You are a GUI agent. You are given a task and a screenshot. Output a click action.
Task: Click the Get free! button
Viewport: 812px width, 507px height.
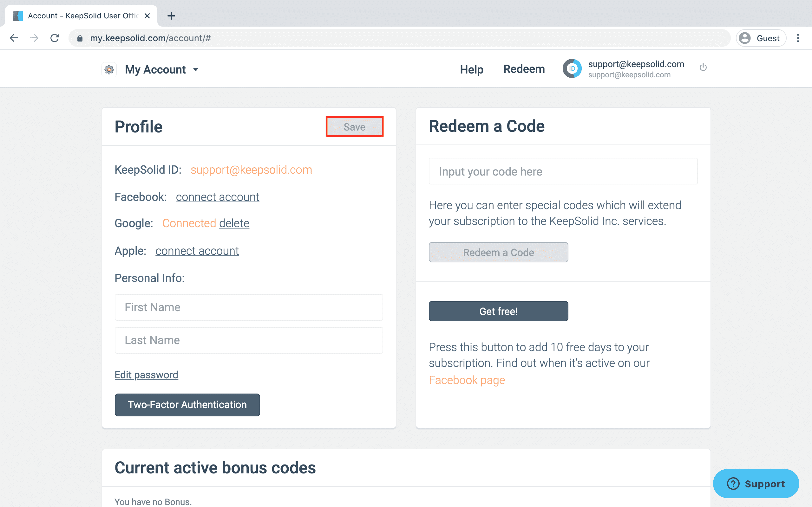(498, 311)
